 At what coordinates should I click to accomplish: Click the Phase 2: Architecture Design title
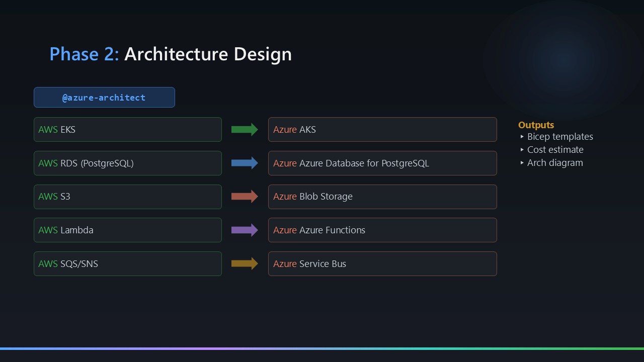coord(171,54)
